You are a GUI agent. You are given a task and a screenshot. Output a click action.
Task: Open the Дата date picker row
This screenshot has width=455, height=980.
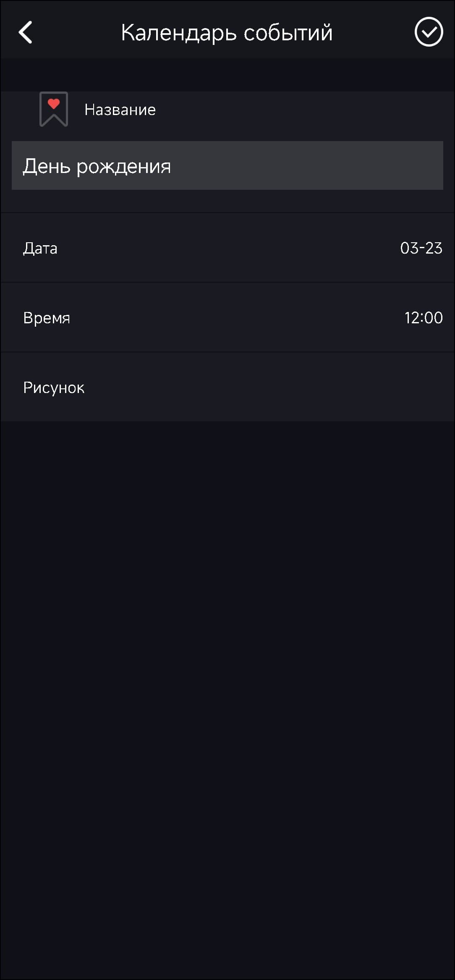tap(227, 248)
